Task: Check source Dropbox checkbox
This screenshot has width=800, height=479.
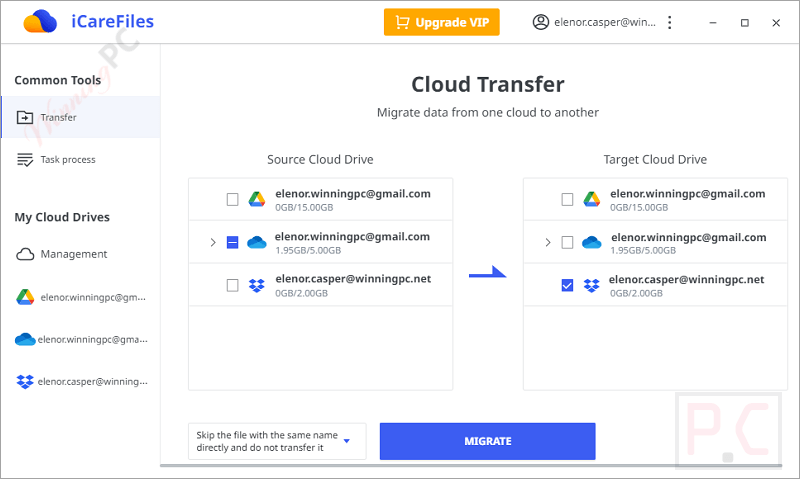Action: [232, 285]
